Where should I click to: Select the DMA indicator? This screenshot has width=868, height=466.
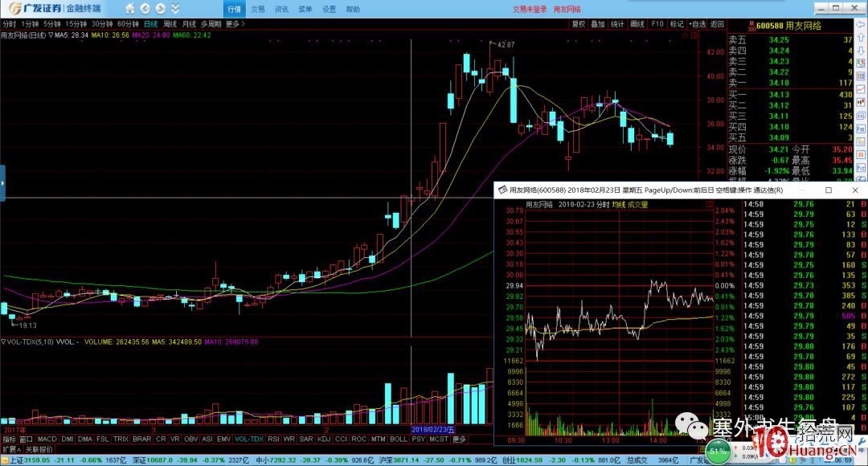(x=84, y=439)
